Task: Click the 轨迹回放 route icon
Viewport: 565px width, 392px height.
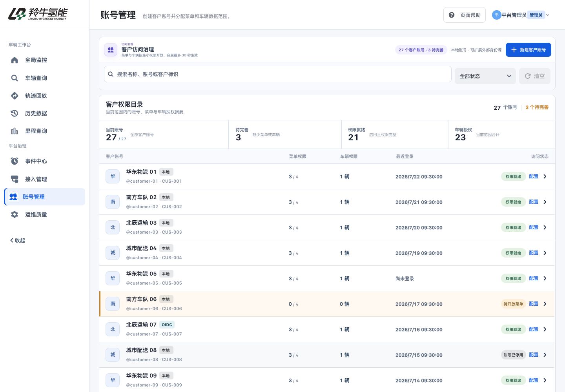Action: [x=15, y=96]
